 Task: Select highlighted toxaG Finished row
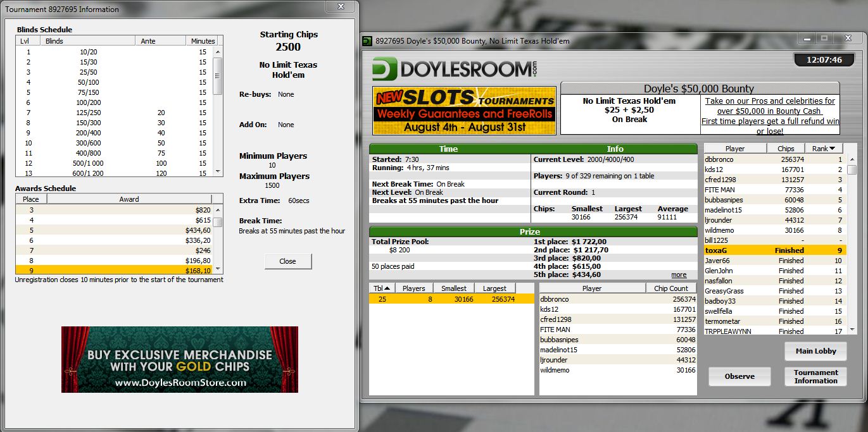point(775,250)
